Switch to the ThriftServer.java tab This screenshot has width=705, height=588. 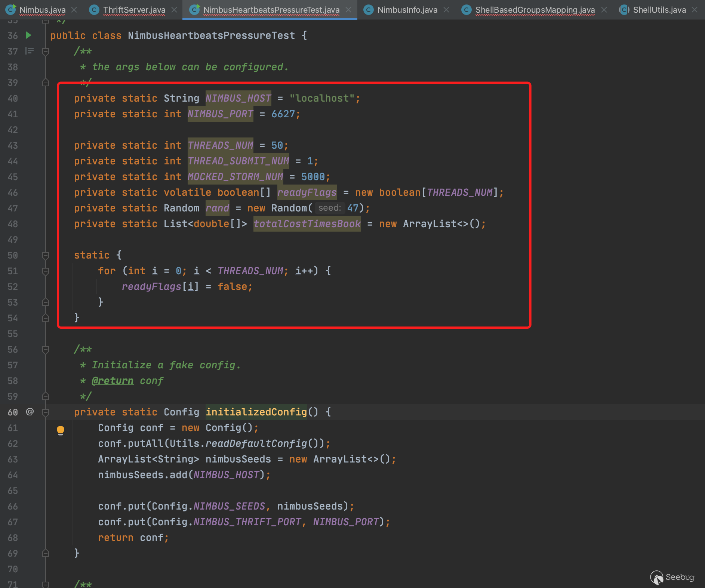(x=134, y=10)
